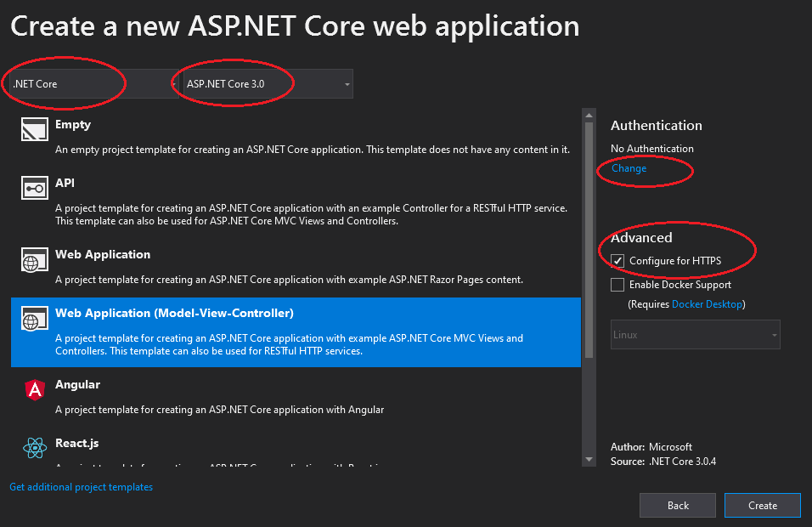Choose the Web Application globe icon
The height and width of the screenshot is (527, 812).
pyautogui.click(x=34, y=260)
